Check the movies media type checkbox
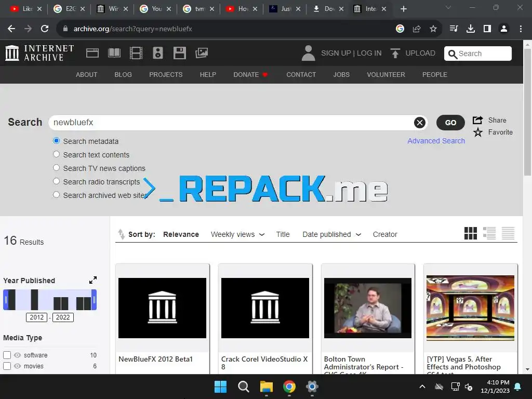This screenshot has height=399, width=532. (7, 366)
